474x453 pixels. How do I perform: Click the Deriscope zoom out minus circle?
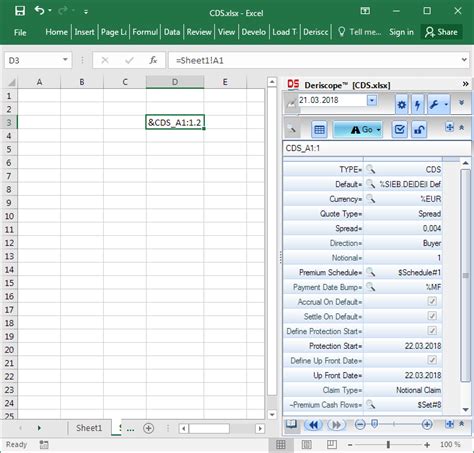[360, 424]
